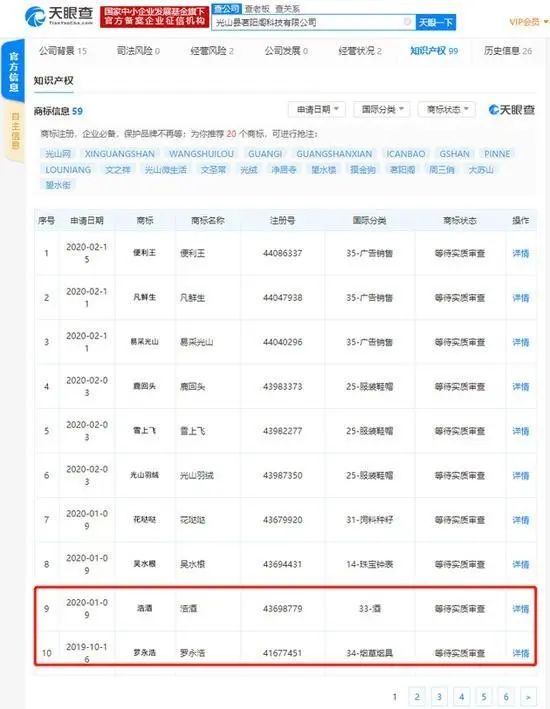550x709 pixels.
Task: Open 详情 for the 便利王 trademark
Action: 521,253
